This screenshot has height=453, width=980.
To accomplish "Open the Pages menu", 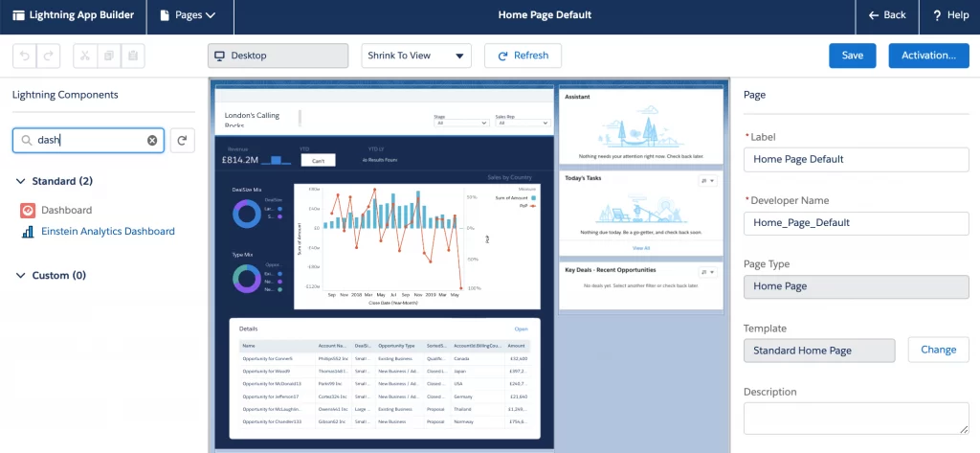I will (x=189, y=15).
